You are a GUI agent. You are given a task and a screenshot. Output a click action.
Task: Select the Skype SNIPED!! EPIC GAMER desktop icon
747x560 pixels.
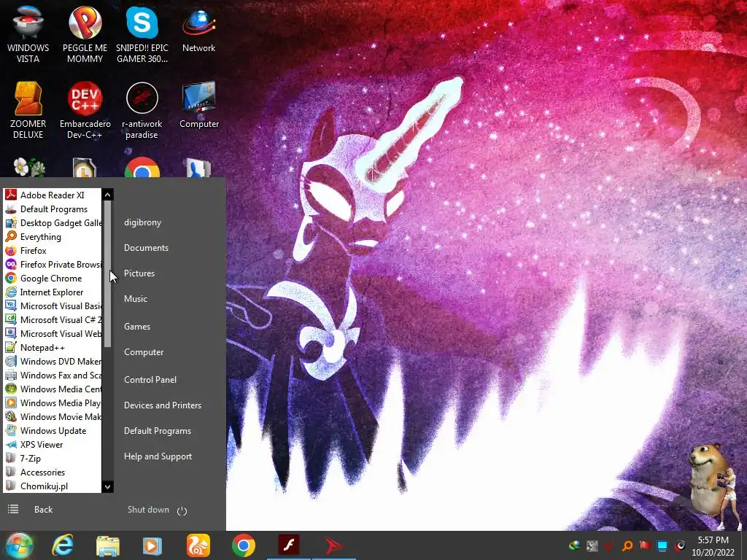(142, 34)
